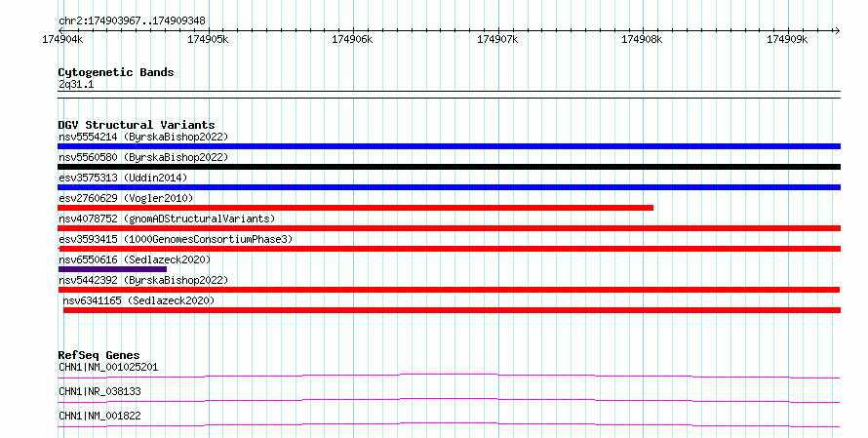
Task: Open esv3575313 (Uddin2014) label
Action: pyautogui.click(x=123, y=178)
